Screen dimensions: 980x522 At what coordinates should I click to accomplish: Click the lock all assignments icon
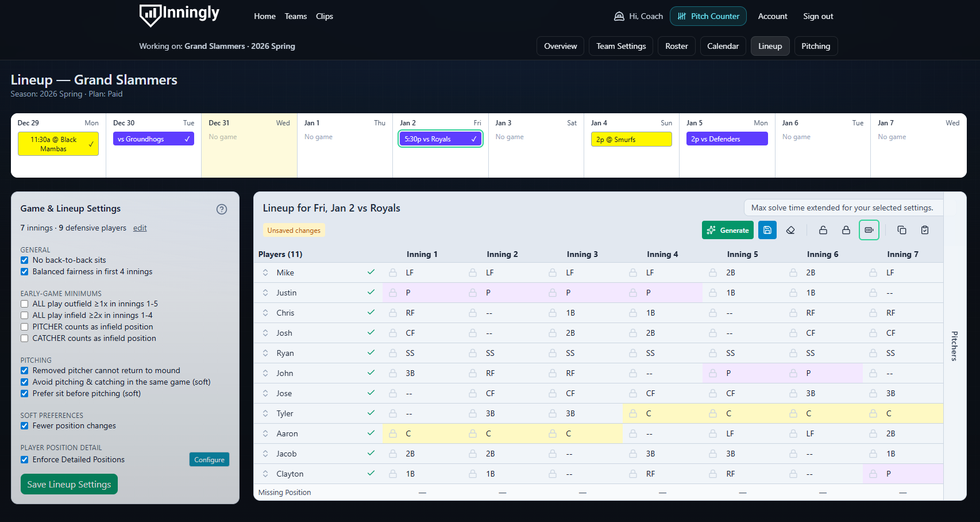846,230
